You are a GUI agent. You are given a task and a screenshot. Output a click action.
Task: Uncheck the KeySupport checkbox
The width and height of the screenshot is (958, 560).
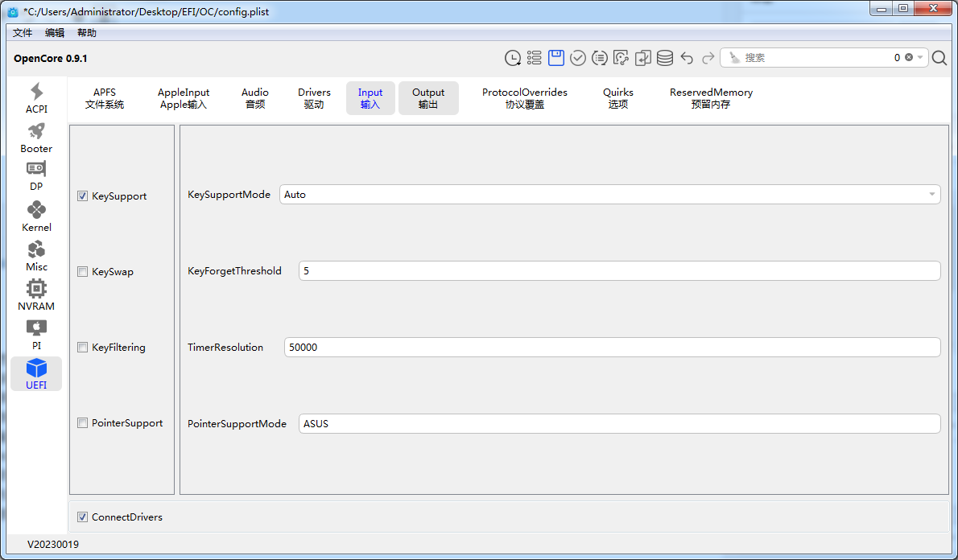(x=83, y=196)
